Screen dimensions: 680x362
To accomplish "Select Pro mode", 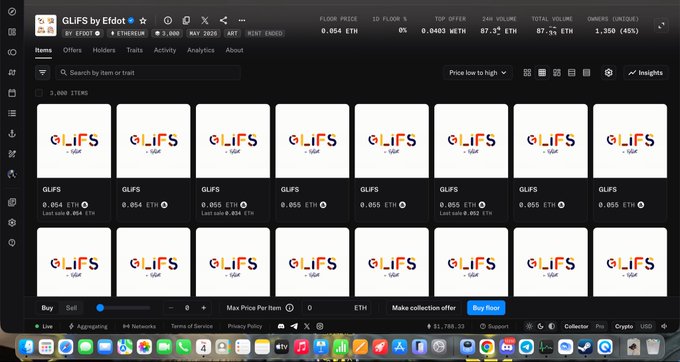I will point(599,326).
